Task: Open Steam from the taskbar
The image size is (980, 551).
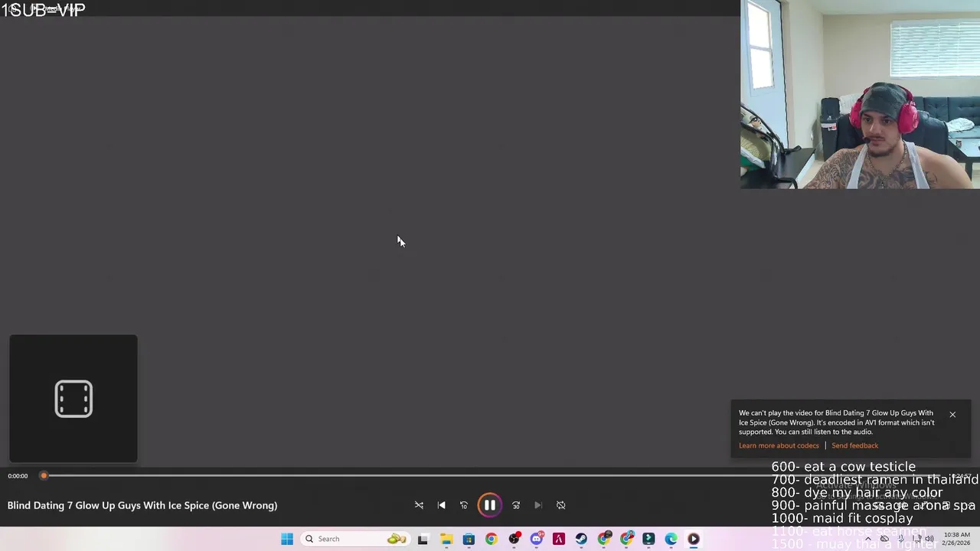Action: (581, 539)
